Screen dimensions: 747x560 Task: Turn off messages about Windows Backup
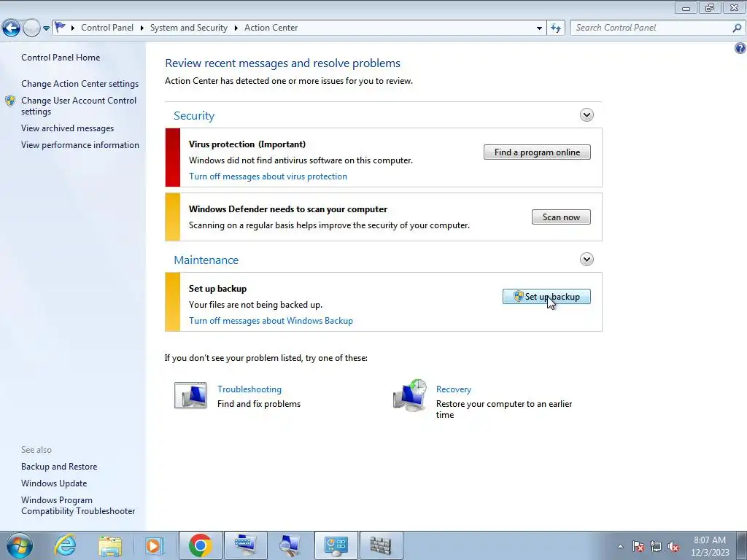(x=271, y=321)
